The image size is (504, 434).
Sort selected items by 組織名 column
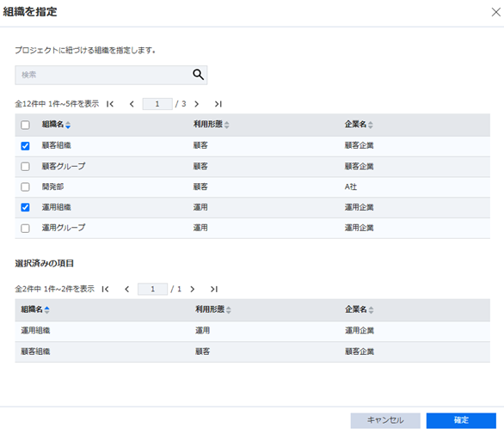(35, 309)
